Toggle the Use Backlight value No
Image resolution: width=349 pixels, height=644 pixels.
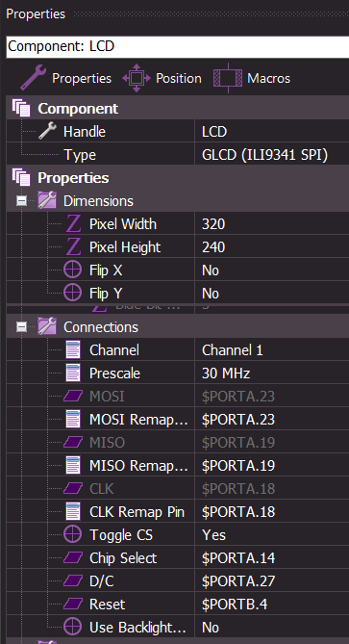pyautogui.click(x=272, y=627)
